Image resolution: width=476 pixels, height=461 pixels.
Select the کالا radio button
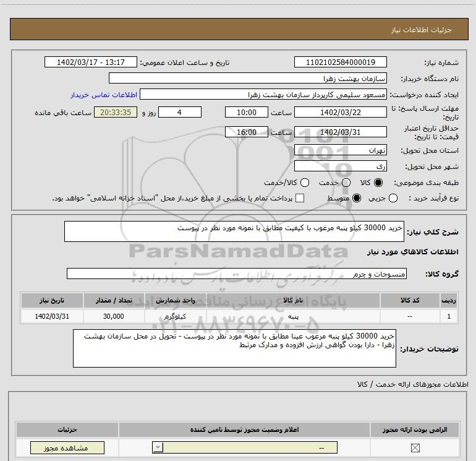(x=378, y=183)
